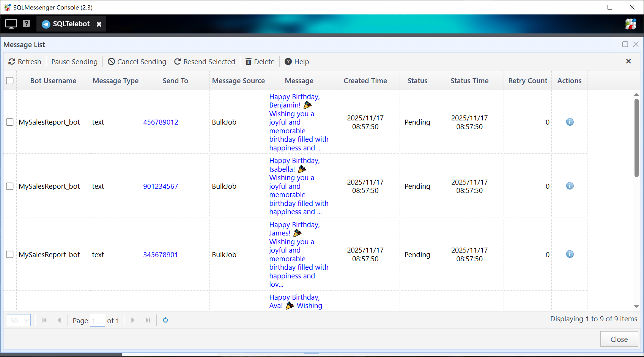Image resolution: width=644 pixels, height=357 pixels.
Task: Toggle the select-all header checkbox
Action: (10, 81)
